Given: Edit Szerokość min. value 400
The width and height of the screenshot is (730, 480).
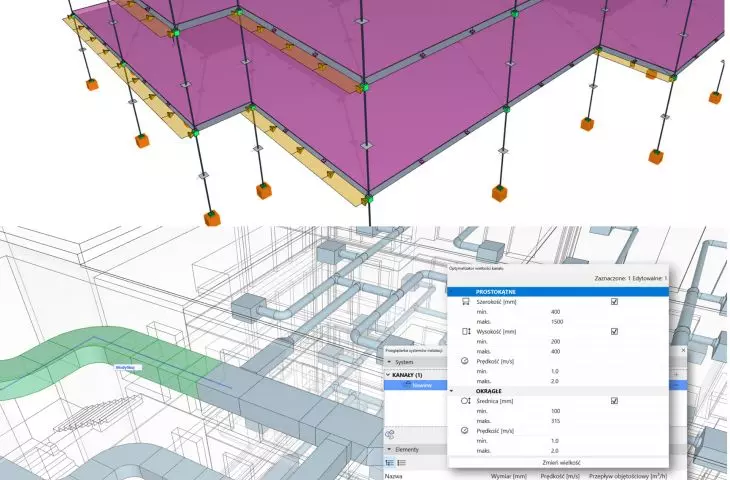Looking at the screenshot, I should tap(555, 312).
